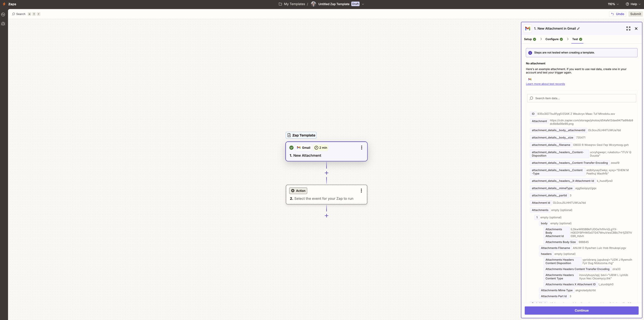Open the Action step three-dot menu
The image size is (644, 320).
[361, 191]
